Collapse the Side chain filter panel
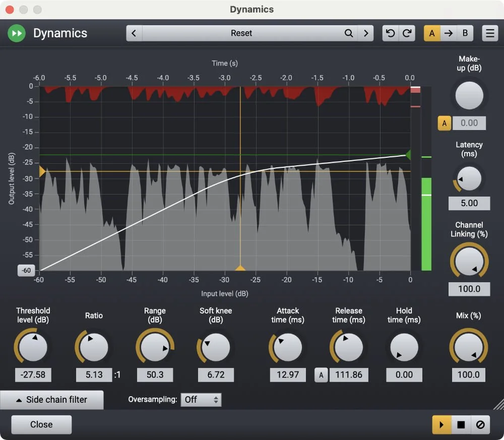504x440 pixels. tap(52, 399)
